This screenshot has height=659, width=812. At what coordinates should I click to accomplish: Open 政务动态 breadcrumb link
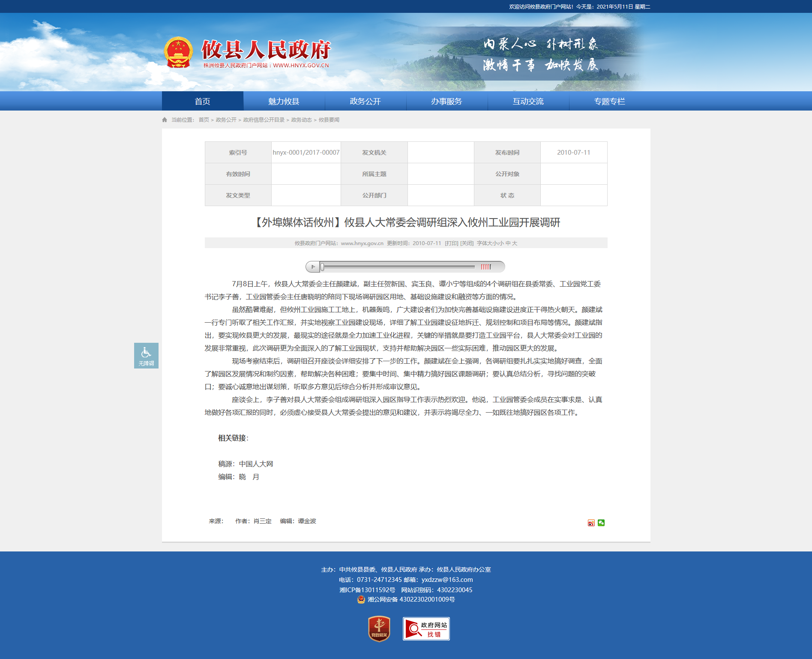pos(301,120)
